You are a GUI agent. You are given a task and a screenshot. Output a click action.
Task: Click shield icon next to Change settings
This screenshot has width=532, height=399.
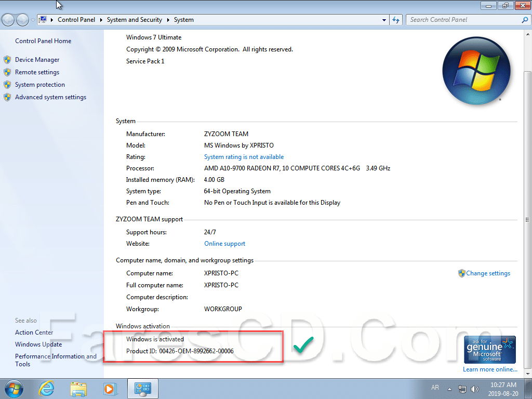[x=461, y=273]
